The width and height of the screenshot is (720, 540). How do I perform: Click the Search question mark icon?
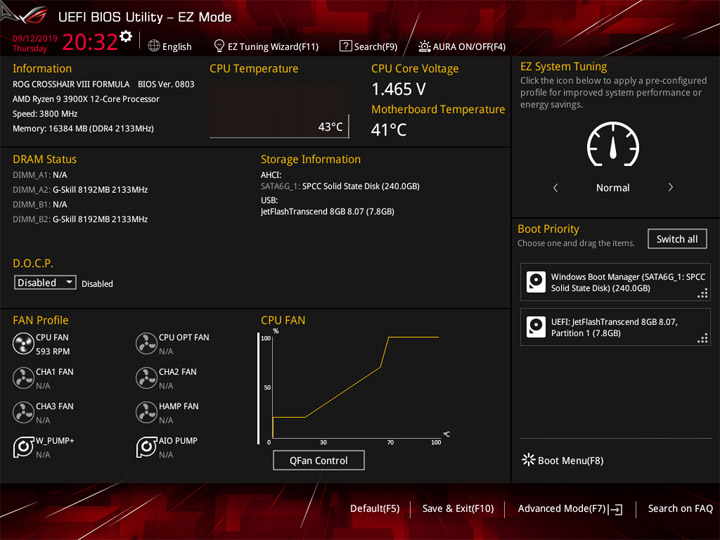coord(345,46)
